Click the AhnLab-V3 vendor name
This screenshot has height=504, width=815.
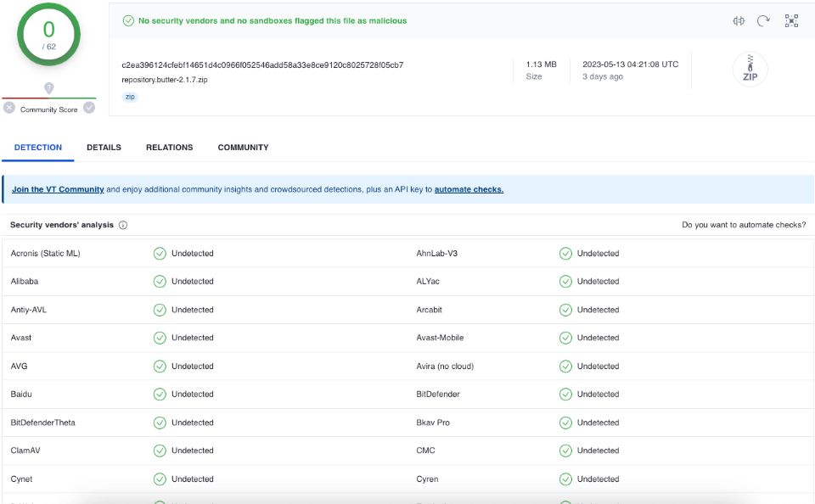click(436, 254)
